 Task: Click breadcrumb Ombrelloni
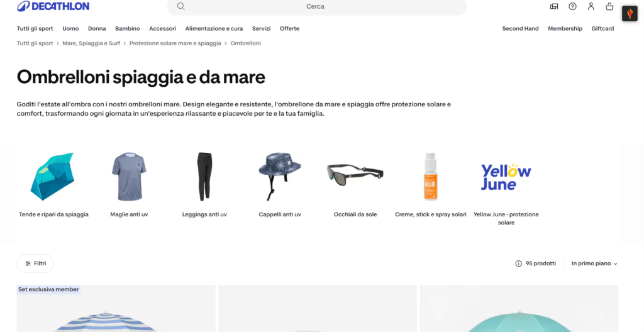[x=246, y=43]
